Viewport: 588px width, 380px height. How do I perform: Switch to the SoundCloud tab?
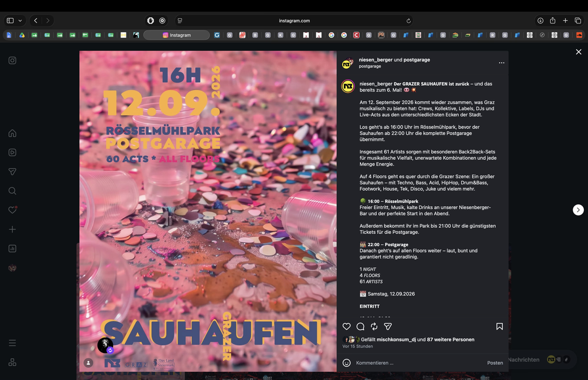point(579,35)
